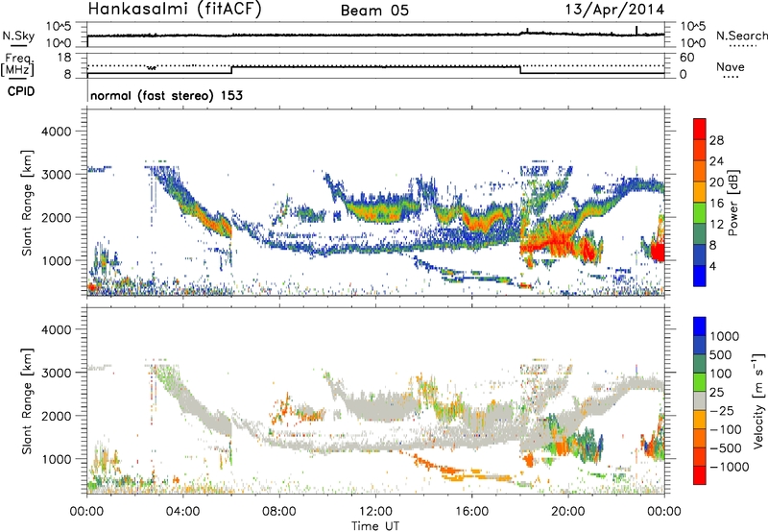
Task: Click the "12:00" time tick label
Action: pyautogui.click(x=375, y=512)
